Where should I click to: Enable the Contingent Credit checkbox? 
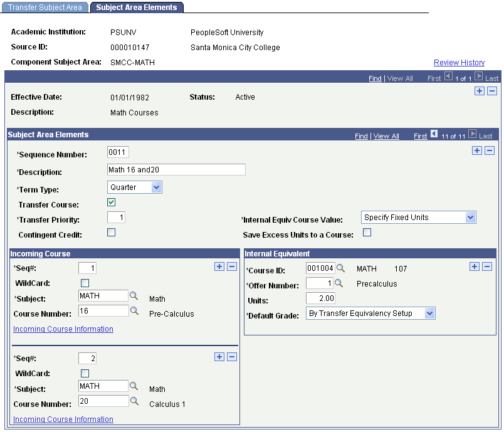[111, 233]
